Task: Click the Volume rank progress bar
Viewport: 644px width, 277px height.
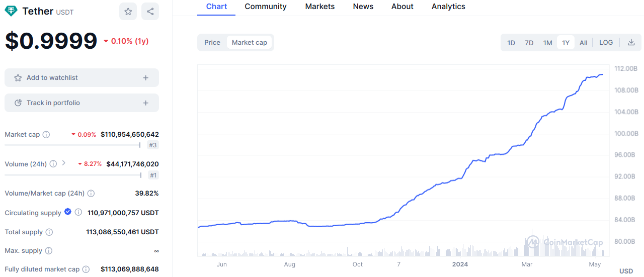Action: [x=73, y=175]
